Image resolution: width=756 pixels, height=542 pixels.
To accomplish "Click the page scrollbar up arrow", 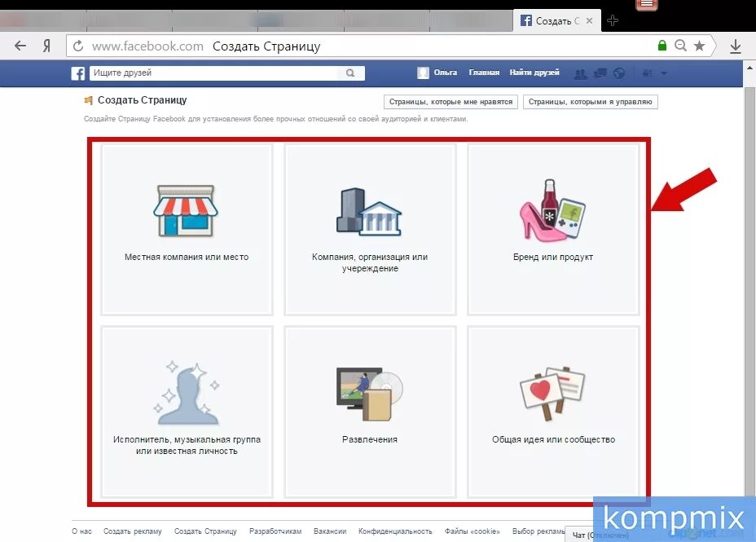I will point(749,68).
